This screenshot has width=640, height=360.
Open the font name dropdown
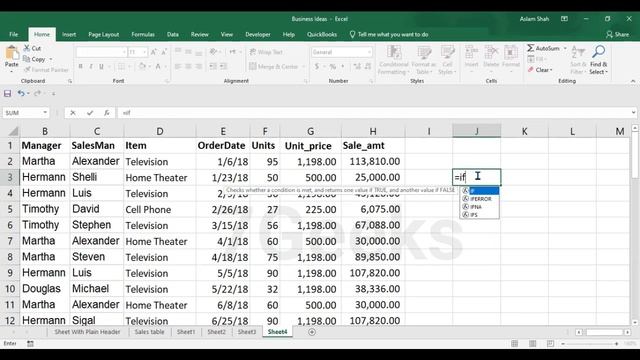click(124, 52)
